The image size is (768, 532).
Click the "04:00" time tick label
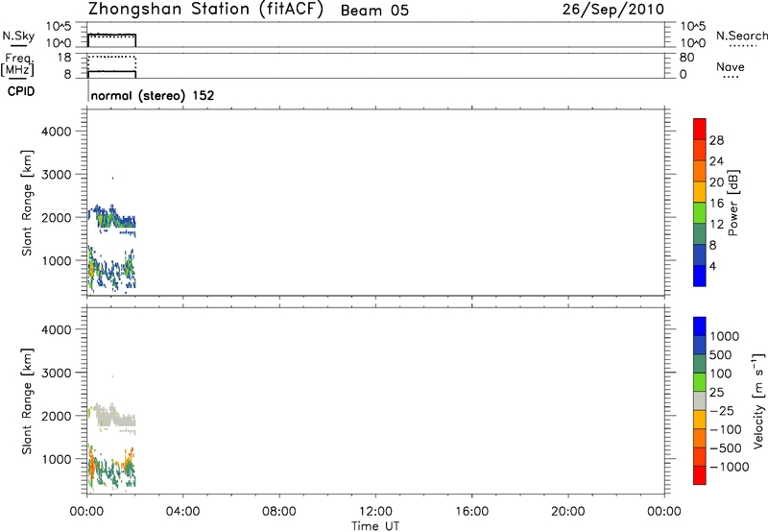coord(182,512)
